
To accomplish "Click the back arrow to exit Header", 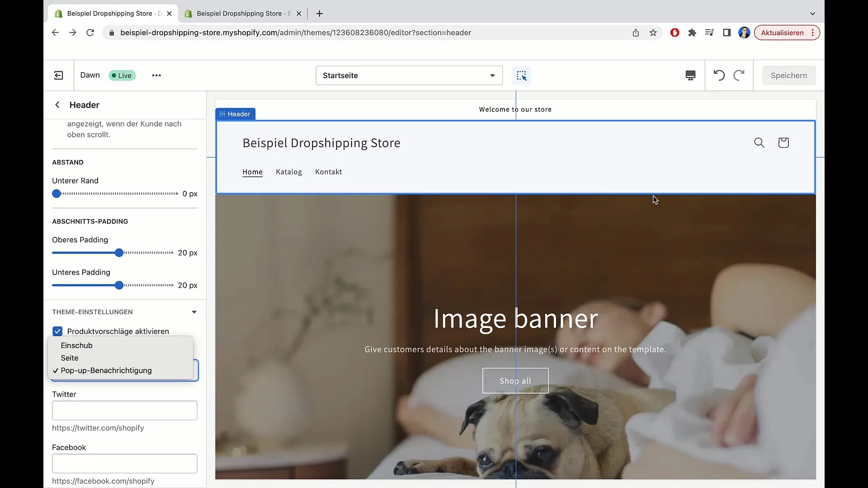I will click(x=58, y=105).
